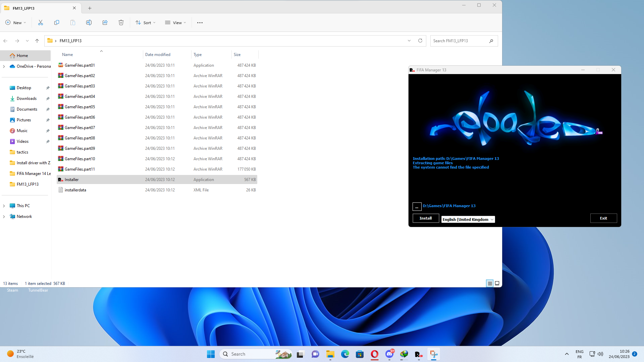The image size is (644, 362).
Task: Click Install button in FIFA Manager 13
Action: (x=426, y=218)
